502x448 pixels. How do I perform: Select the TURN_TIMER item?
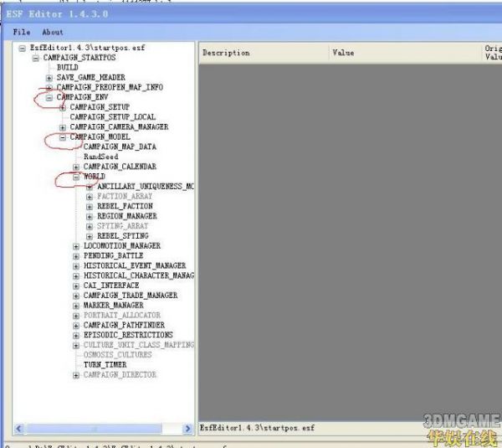pyautogui.click(x=105, y=365)
